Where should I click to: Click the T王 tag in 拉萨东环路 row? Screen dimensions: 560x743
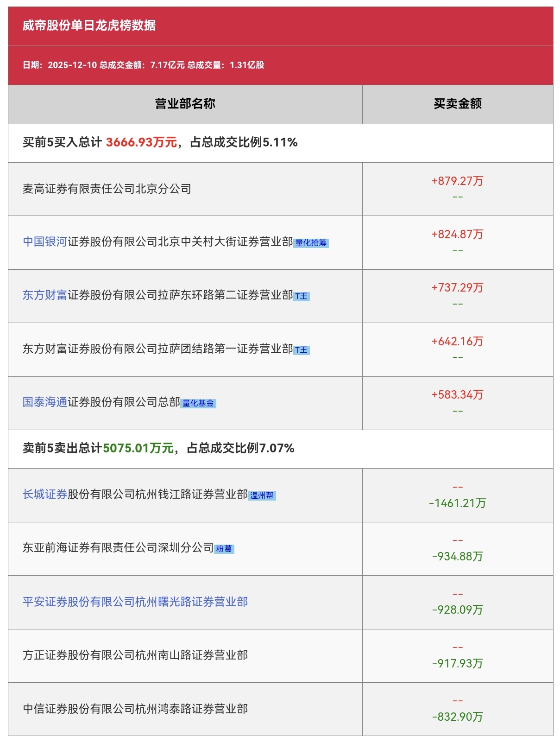302,296
